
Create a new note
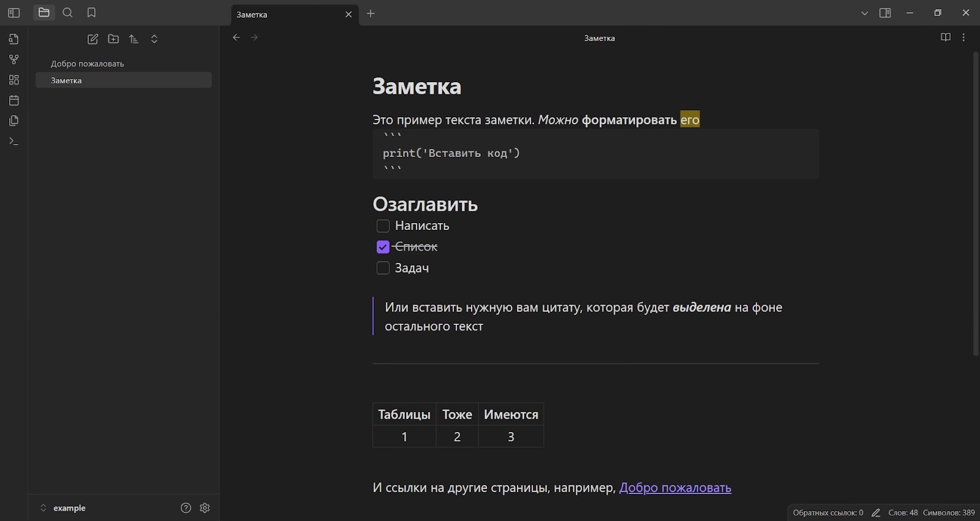(93, 39)
